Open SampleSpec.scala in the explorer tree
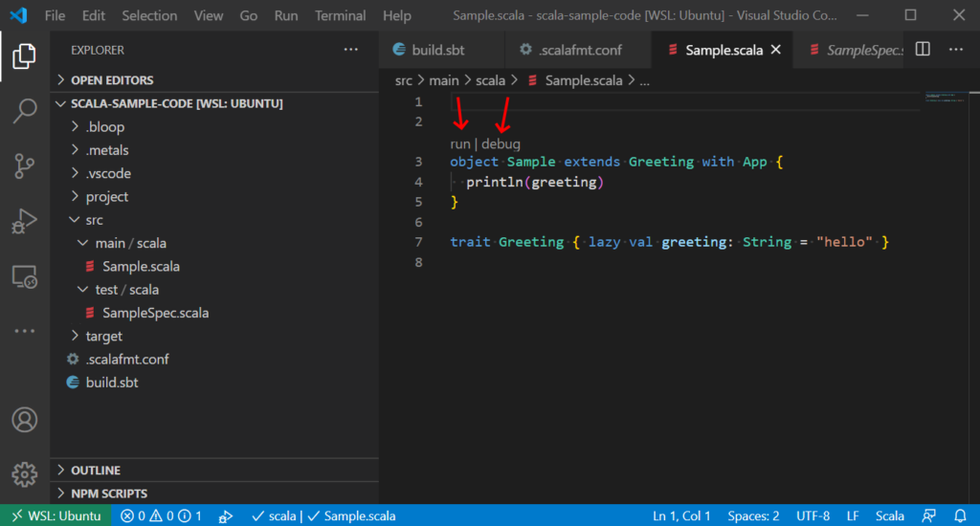 [x=155, y=313]
